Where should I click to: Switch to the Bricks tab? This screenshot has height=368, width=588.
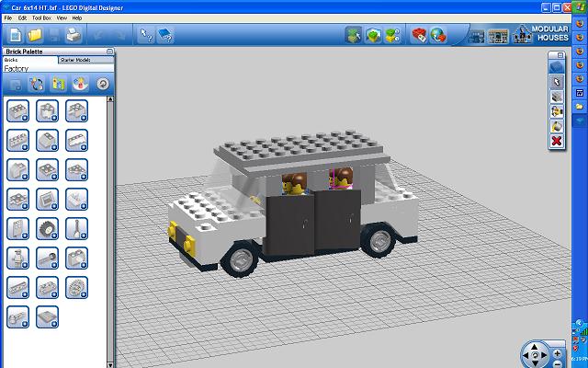point(30,60)
